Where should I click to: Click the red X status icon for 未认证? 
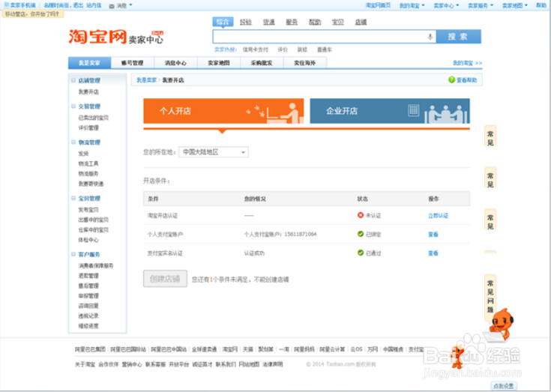pyautogui.click(x=360, y=215)
